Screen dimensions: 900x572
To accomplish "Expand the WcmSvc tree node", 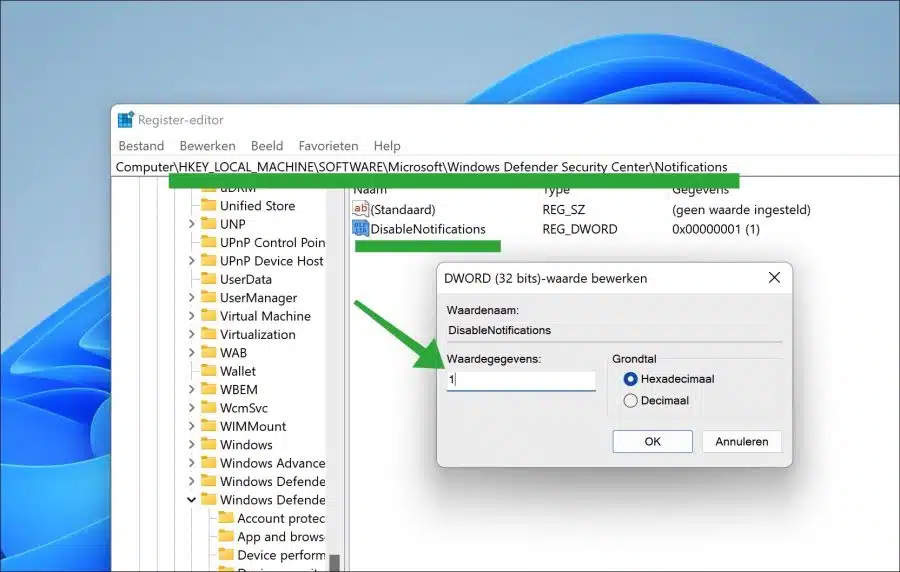I will [x=192, y=407].
